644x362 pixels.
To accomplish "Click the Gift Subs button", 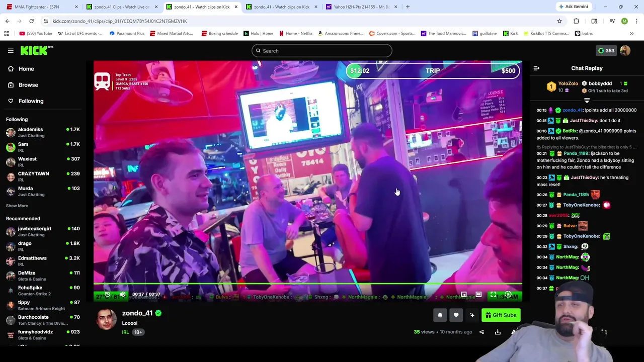I will tap(501, 315).
